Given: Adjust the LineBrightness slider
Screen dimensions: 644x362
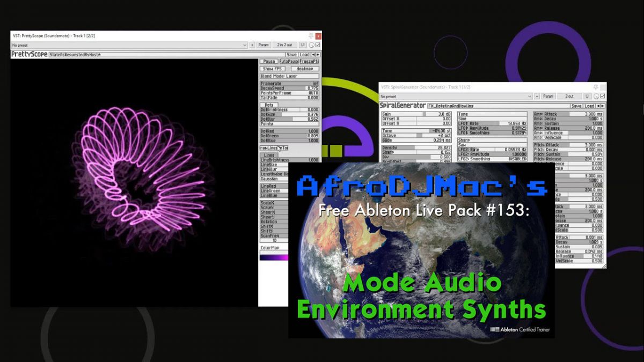Looking at the screenshot, I should coord(290,160).
